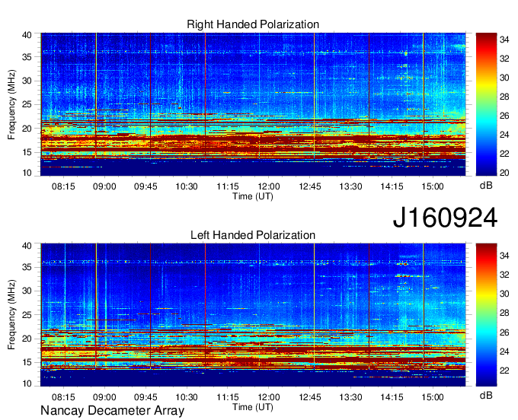The image size is (518, 420).
Task: Click the 10 frequency tick of the bottom plot
Action: coord(27,383)
